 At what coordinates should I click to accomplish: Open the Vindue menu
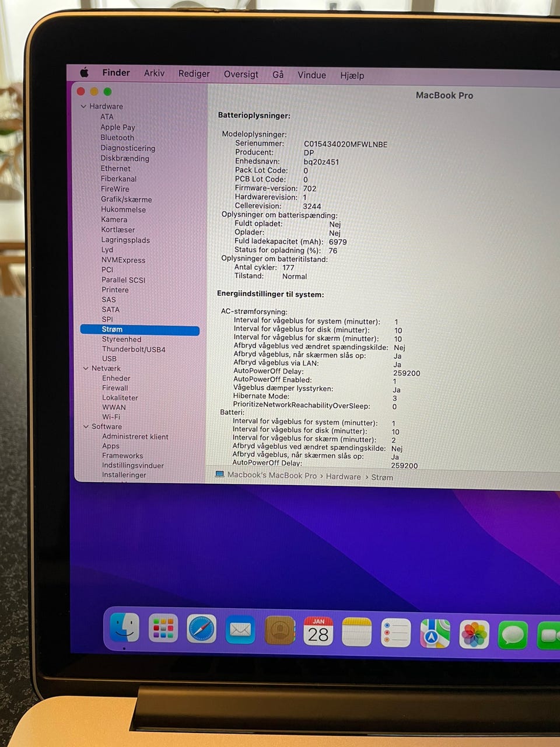[x=311, y=75]
